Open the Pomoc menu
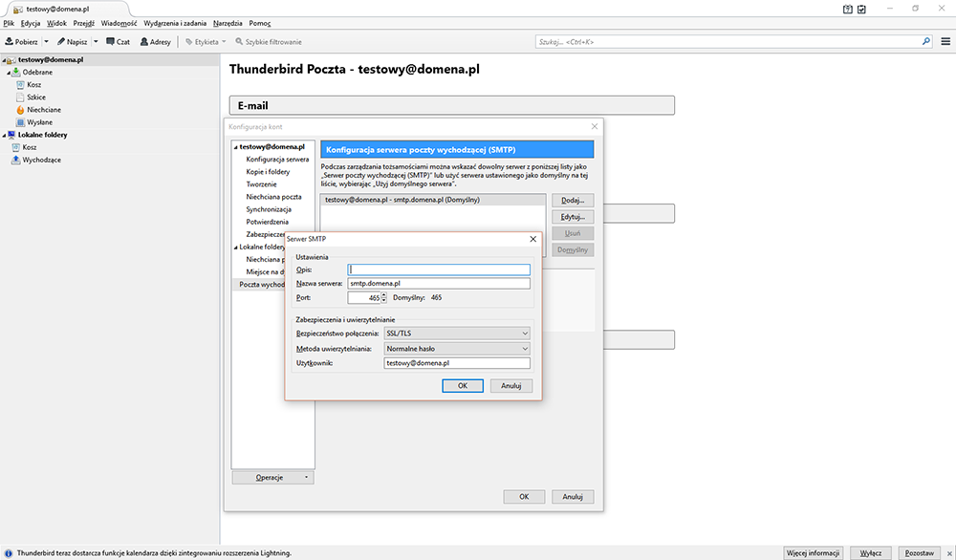 tap(260, 23)
